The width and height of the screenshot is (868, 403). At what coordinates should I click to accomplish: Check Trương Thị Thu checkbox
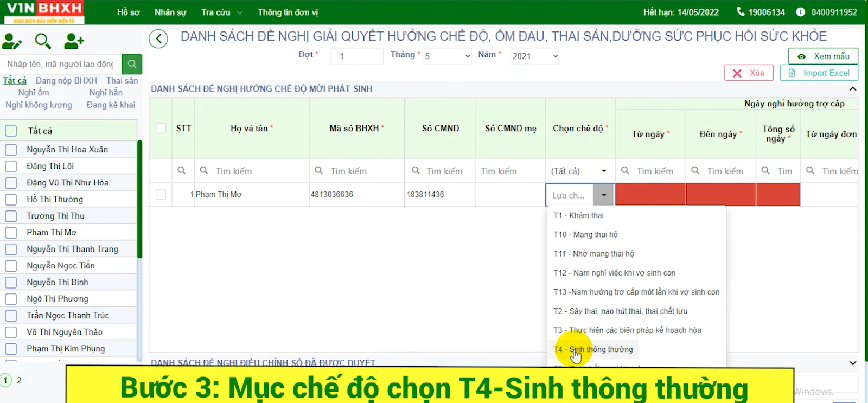[x=11, y=216]
